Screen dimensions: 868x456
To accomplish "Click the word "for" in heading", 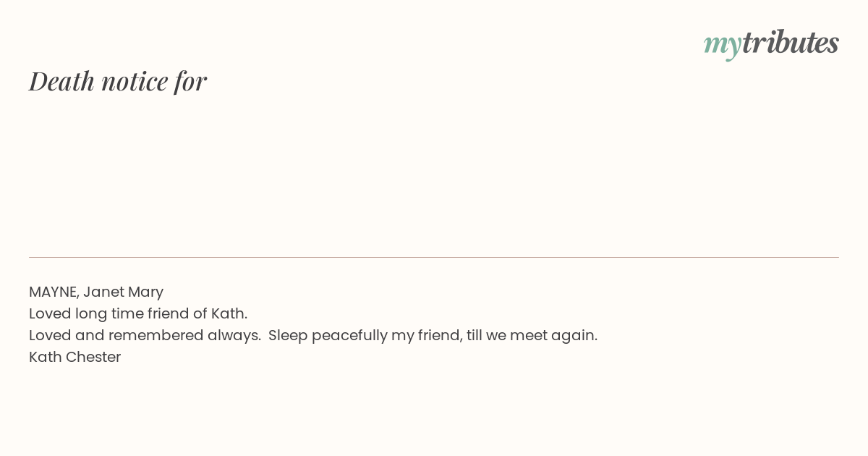I will click(191, 81).
